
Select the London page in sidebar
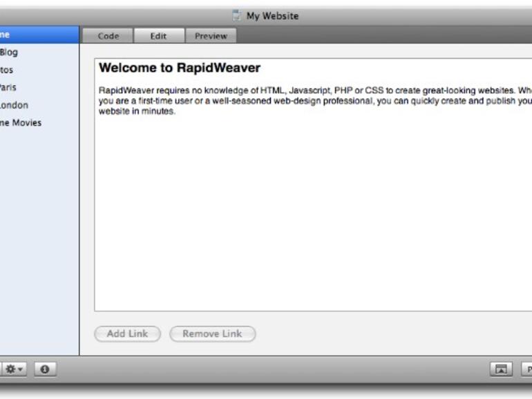tap(39, 105)
